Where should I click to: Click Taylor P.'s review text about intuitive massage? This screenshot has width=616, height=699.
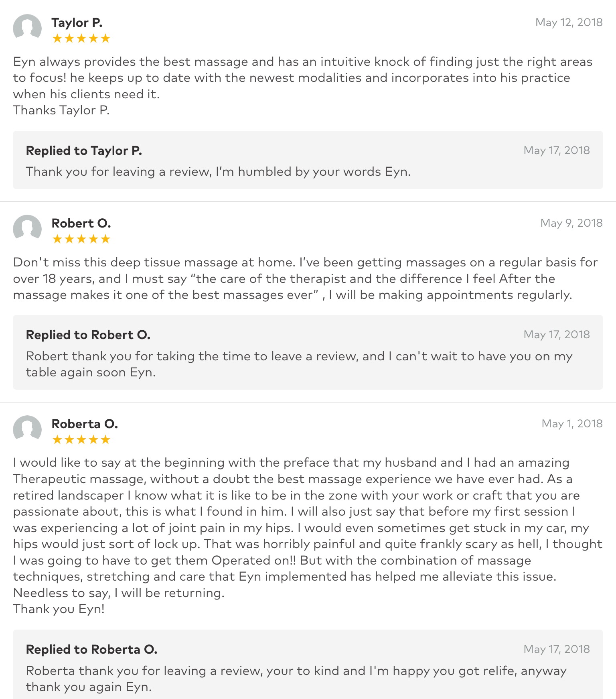(x=302, y=78)
